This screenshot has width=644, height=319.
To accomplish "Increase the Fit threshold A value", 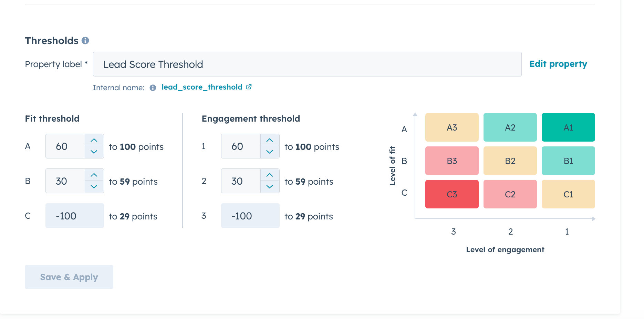I will pyautogui.click(x=94, y=141).
